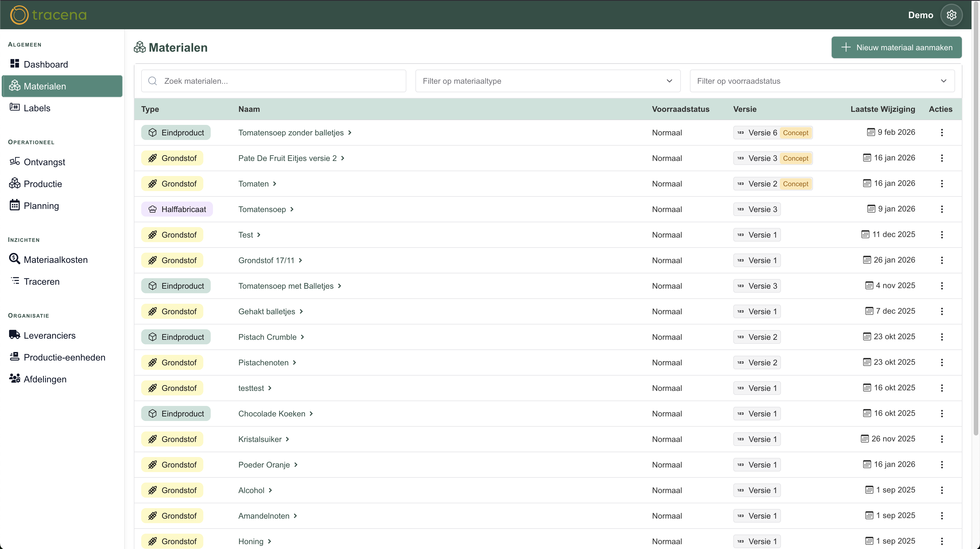
Task: Open three-dot actions menu for Pistach Crumble
Action: pos(941,337)
